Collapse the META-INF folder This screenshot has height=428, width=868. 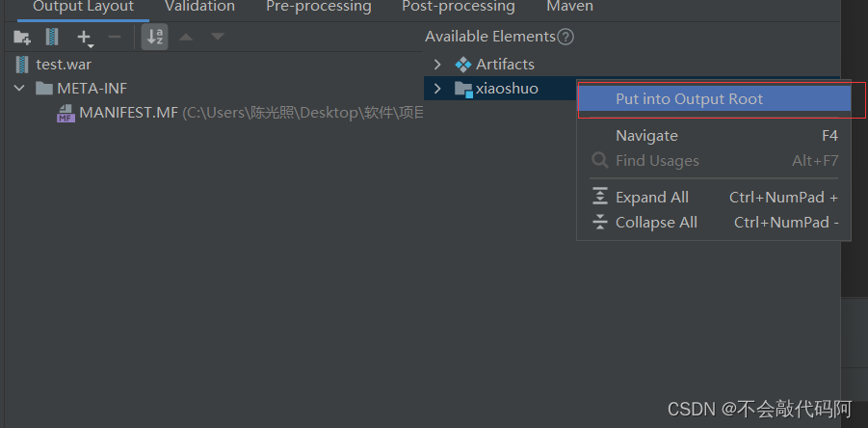tap(19, 89)
